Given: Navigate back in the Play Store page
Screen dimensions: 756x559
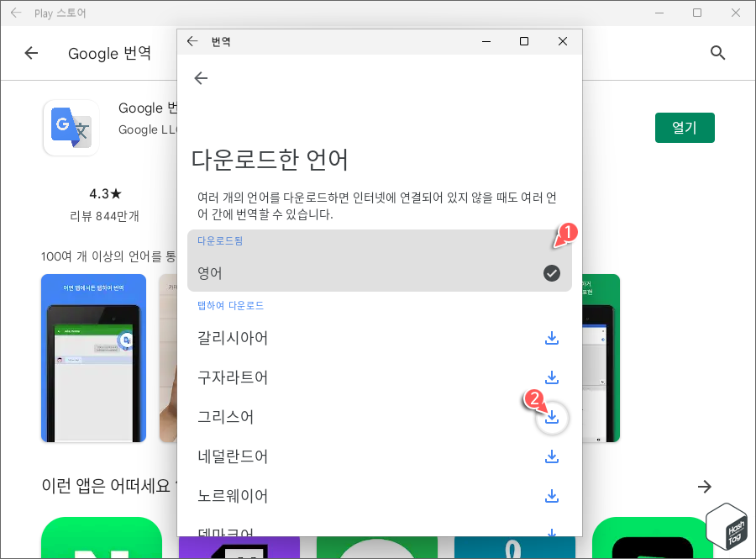Looking at the screenshot, I should click(31, 52).
